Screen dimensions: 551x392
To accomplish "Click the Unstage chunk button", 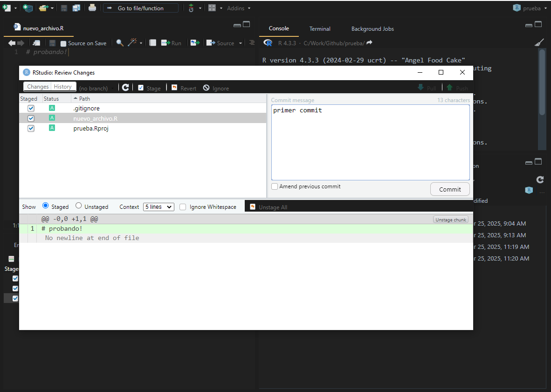I will point(451,220).
